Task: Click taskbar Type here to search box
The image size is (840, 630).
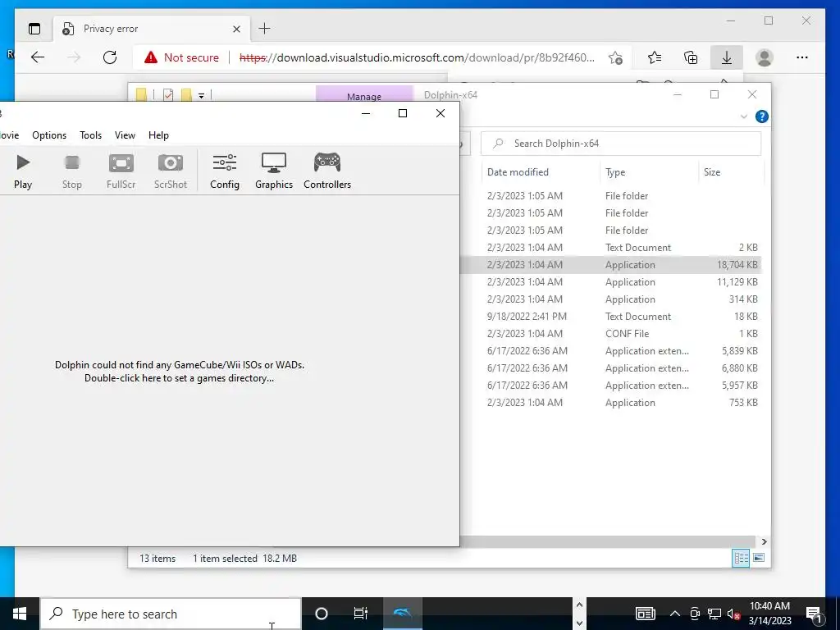Action: click(x=171, y=614)
